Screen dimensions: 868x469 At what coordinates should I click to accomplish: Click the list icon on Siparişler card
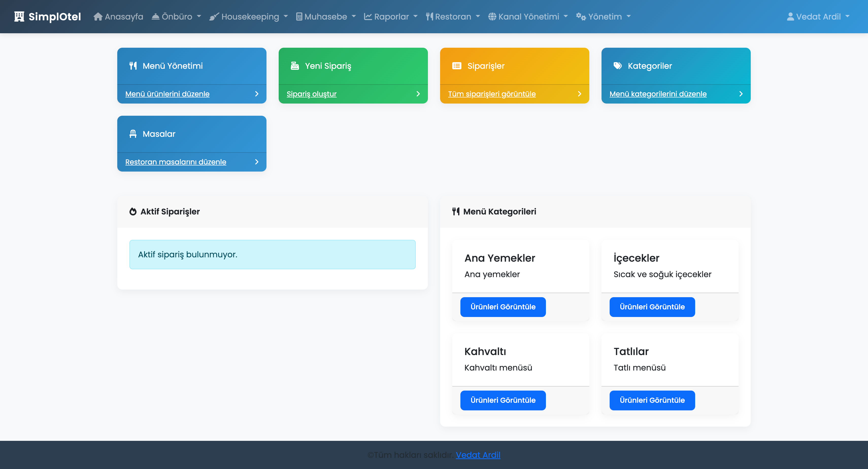click(x=457, y=66)
